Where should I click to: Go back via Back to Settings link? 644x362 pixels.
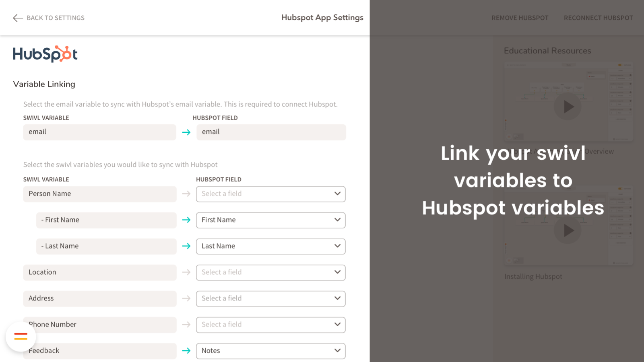click(x=55, y=18)
